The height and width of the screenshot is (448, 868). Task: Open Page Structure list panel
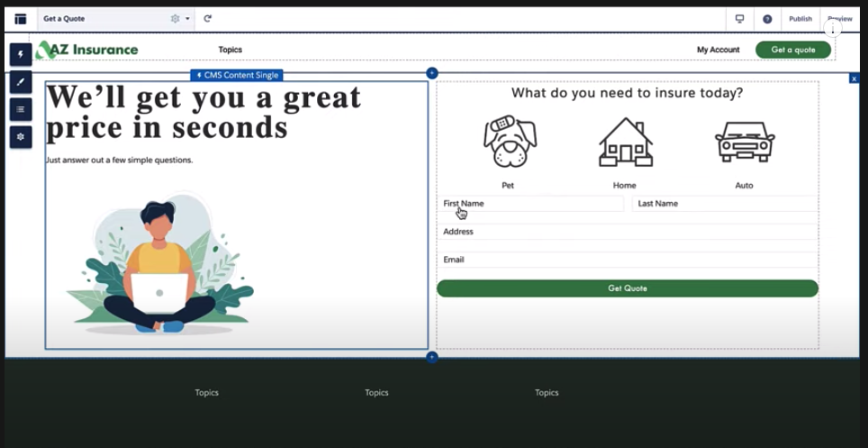(21, 109)
